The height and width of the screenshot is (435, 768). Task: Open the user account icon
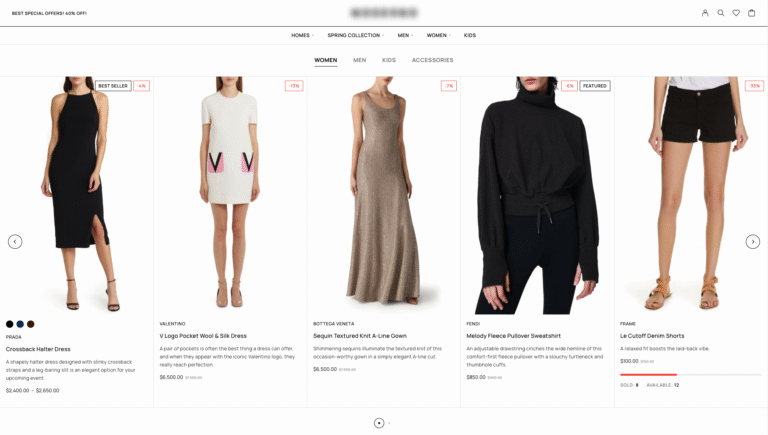pyautogui.click(x=705, y=13)
